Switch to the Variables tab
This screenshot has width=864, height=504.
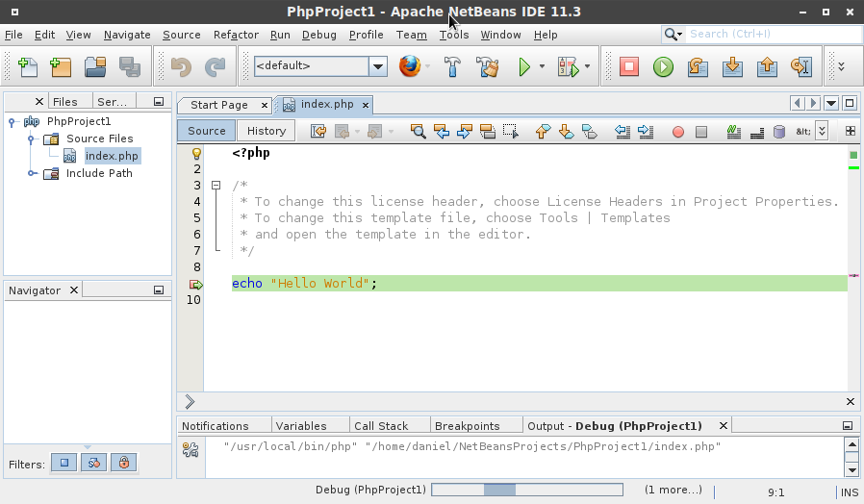pyautogui.click(x=301, y=426)
